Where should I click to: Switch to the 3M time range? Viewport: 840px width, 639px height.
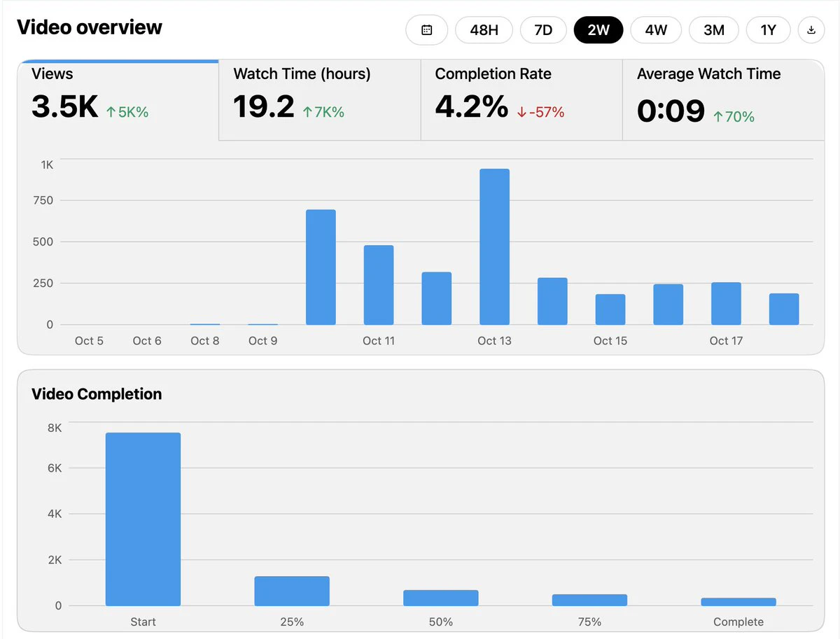pyautogui.click(x=713, y=30)
